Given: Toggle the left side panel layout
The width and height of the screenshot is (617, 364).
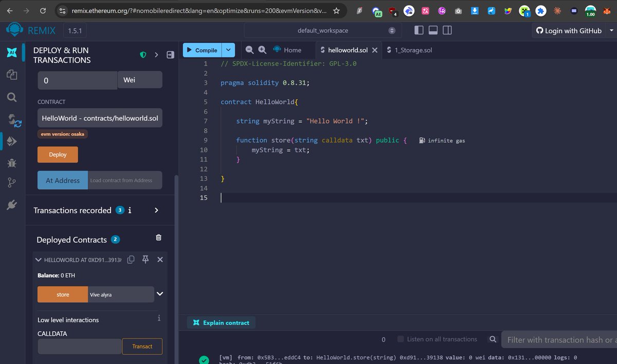Looking at the screenshot, I should [x=419, y=30].
